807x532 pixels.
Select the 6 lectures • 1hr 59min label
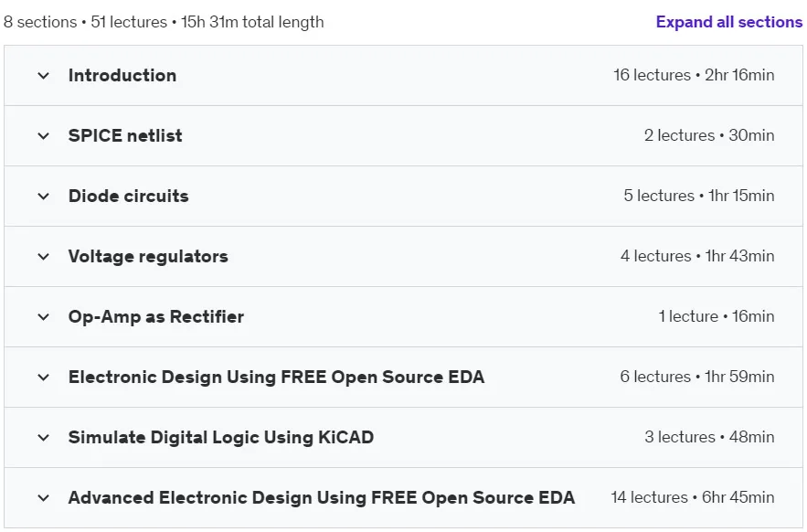click(x=697, y=377)
